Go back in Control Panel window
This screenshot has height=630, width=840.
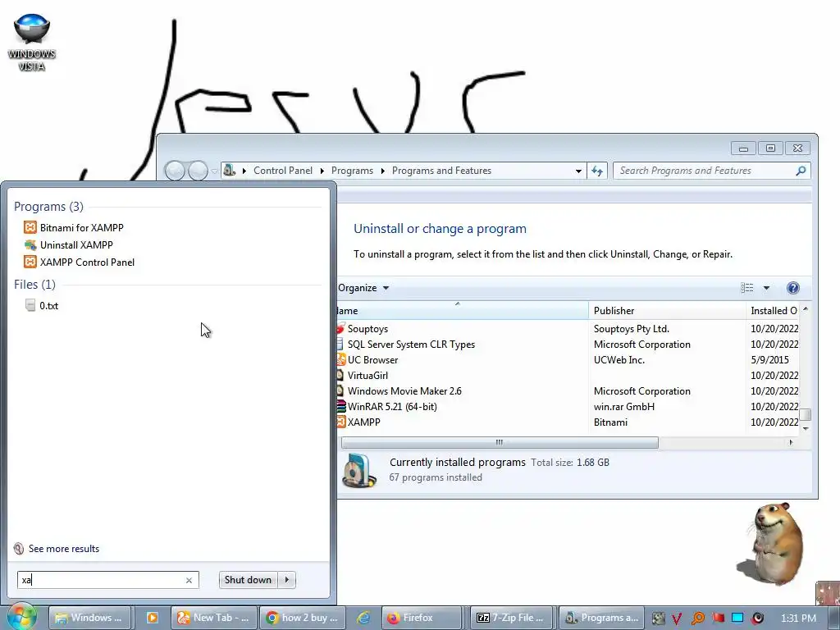[x=175, y=171]
